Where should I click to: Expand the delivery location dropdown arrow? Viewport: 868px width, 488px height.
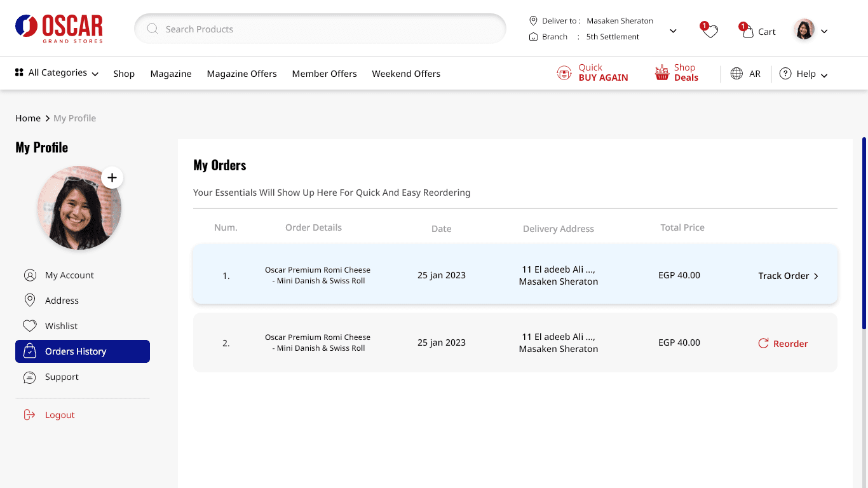(673, 30)
